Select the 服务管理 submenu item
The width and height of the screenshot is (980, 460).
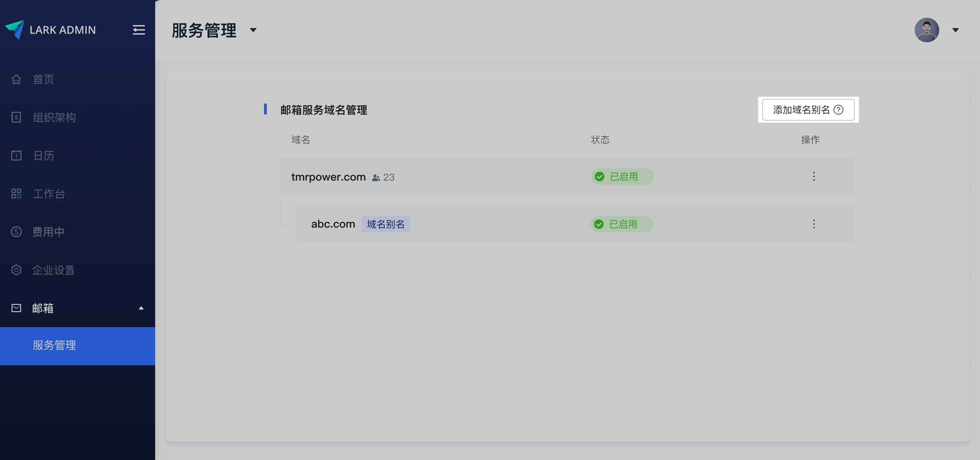tap(54, 345)
